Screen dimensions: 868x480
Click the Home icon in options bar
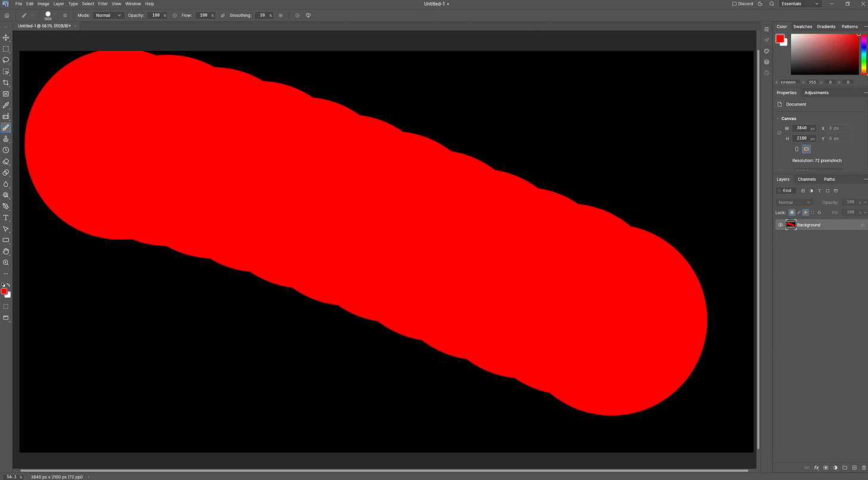click(7, 15)
